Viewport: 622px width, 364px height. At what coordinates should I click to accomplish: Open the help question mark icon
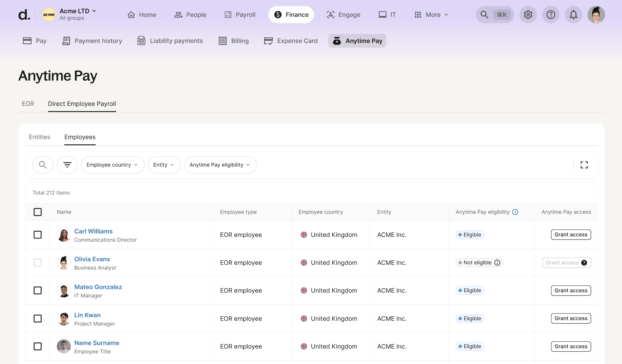551,14
